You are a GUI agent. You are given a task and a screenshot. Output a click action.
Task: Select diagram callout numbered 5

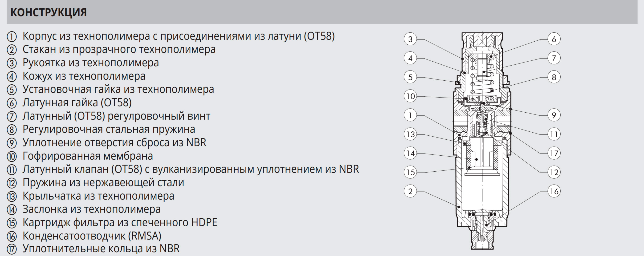tap(410, 77)
